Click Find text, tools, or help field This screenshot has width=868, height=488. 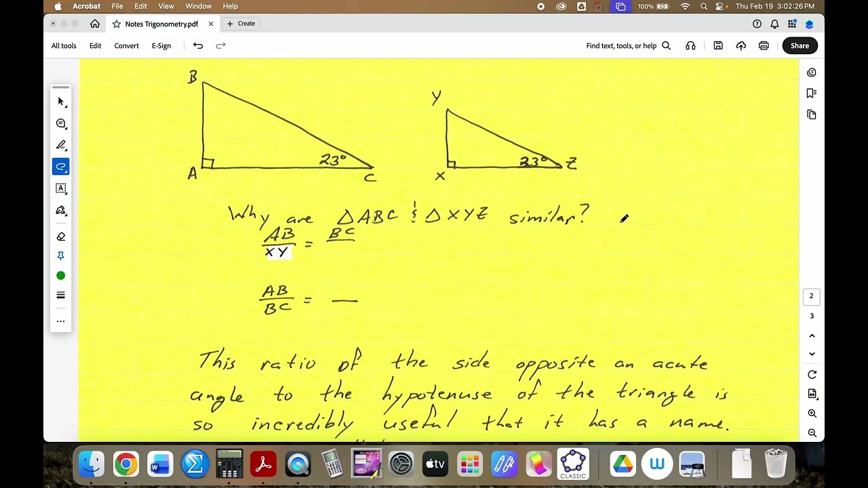coord(621,45)
